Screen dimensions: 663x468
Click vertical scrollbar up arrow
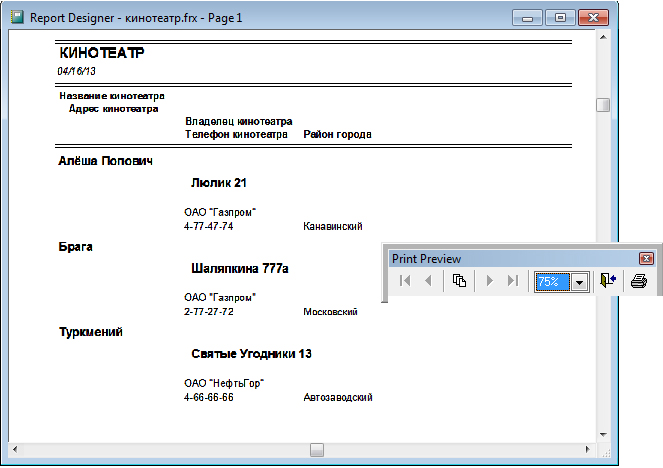603,37
